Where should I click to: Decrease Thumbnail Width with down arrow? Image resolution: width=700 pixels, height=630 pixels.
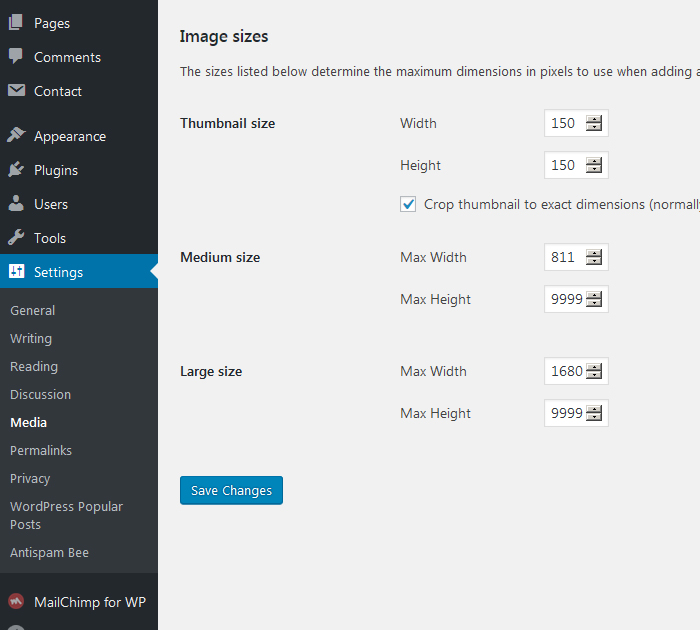coord(594,127)
